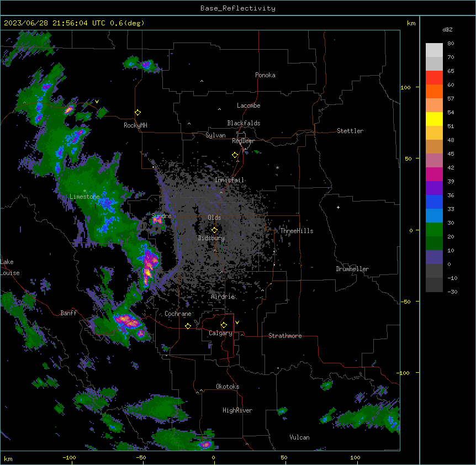The width and height of the screenshot is (476, 465).
Task: Click the Strathmore label
Action: click(x=285, y=336)
